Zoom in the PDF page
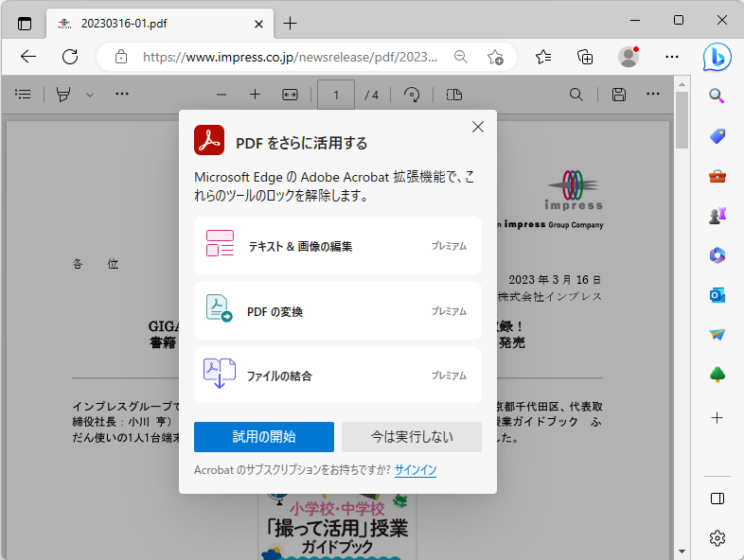This screenshot has width=744, height=560. pyautogui.click(x=255, y=95)
